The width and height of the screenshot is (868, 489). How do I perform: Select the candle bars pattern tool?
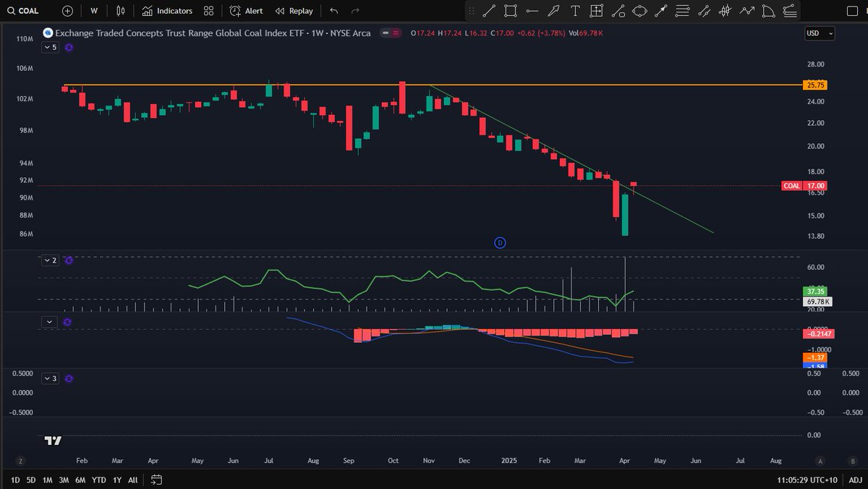[726, 11]
